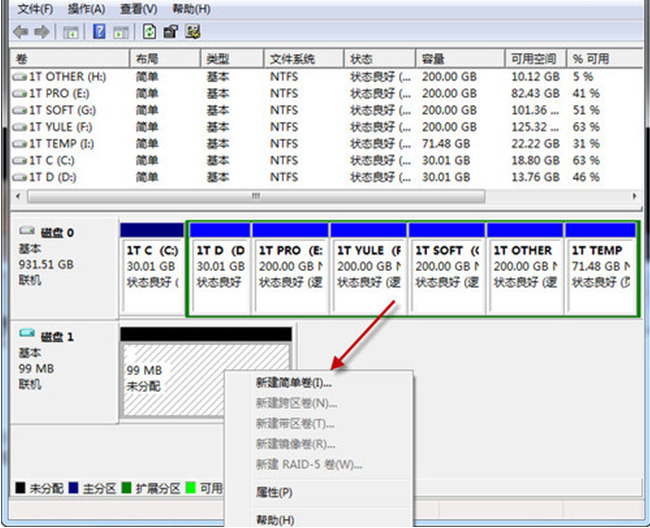Click the Refresh toolbar icon
The height and width of the screenshot is (528, 650).
pos(150,32)
